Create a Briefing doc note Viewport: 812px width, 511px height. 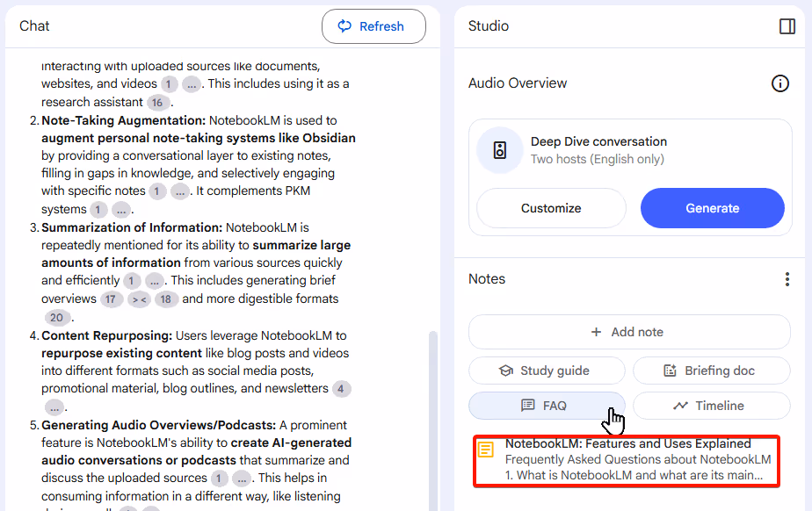712,371
